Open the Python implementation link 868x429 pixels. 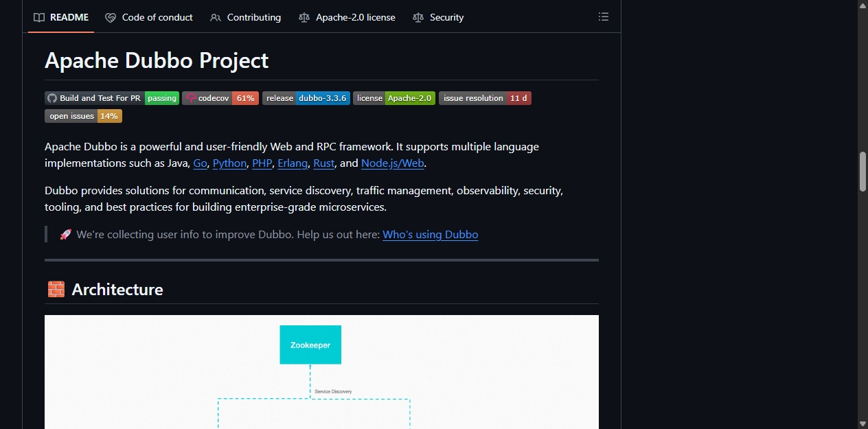coord(229,163)
